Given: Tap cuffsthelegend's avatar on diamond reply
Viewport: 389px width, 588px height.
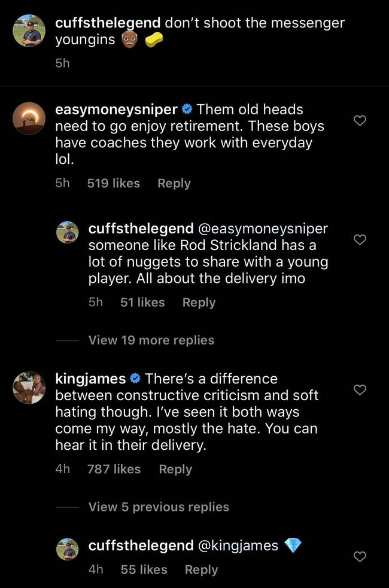Looking at the screenshot, I should 68,549.
